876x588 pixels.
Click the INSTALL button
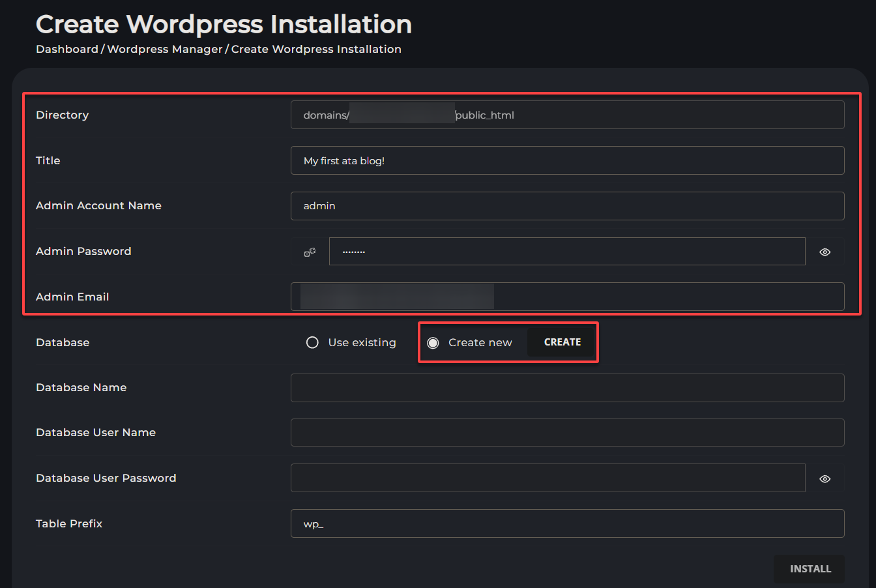click(810, 569)
